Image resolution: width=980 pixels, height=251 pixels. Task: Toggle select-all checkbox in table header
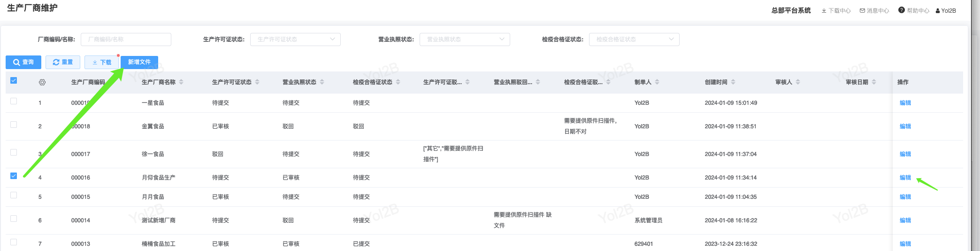pos(14,80)
